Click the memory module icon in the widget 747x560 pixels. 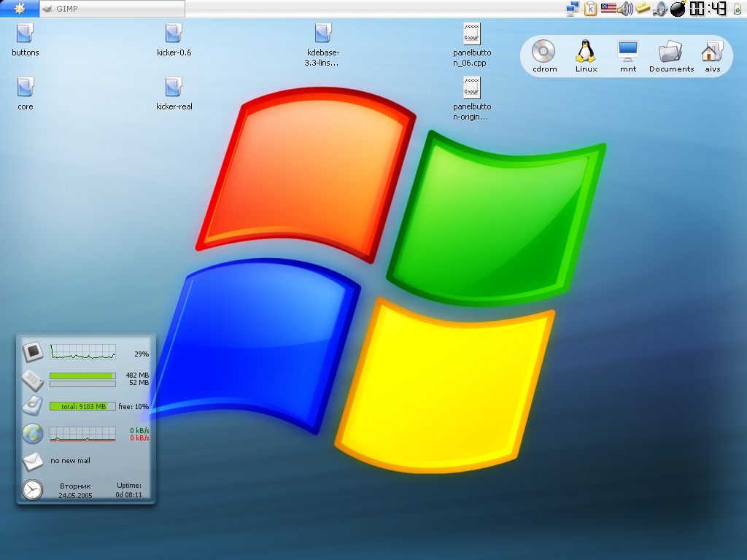click(x=32, y=379)
